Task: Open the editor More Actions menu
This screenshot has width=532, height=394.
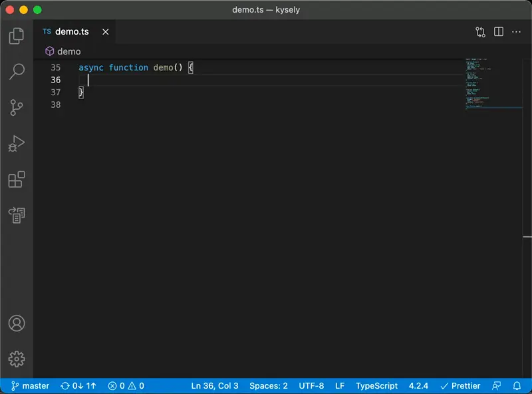Action: [517, 31]
